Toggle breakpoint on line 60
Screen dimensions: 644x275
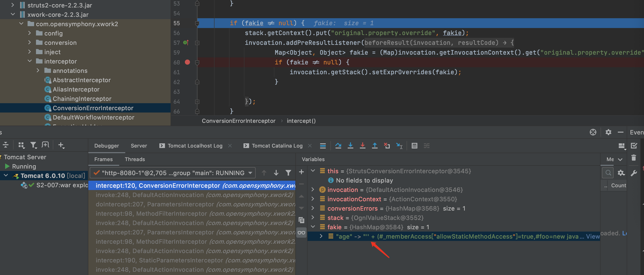click(x=187, y=62)
